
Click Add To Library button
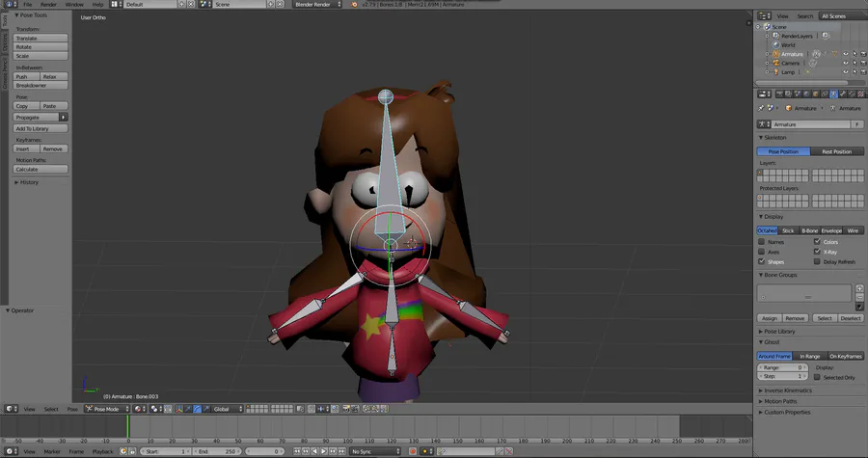click(x=41, y=128)
